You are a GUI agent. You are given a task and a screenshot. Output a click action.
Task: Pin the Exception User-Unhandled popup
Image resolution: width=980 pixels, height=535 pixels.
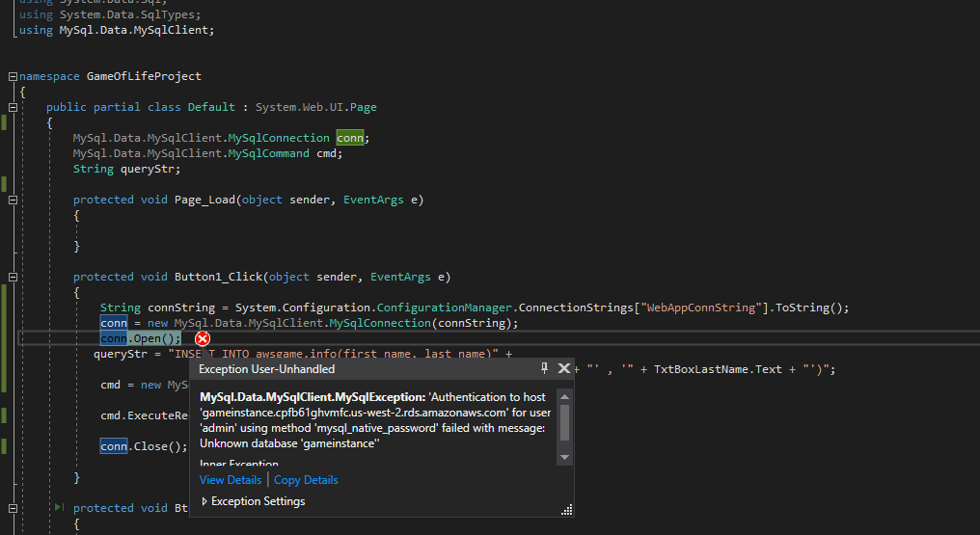[x=544, y=368]
